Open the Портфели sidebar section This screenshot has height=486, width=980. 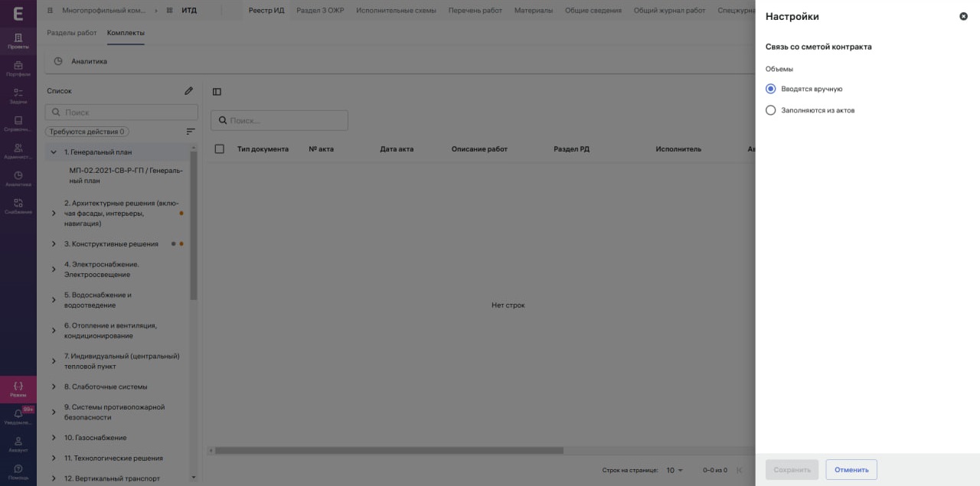[x=18, y=69]
